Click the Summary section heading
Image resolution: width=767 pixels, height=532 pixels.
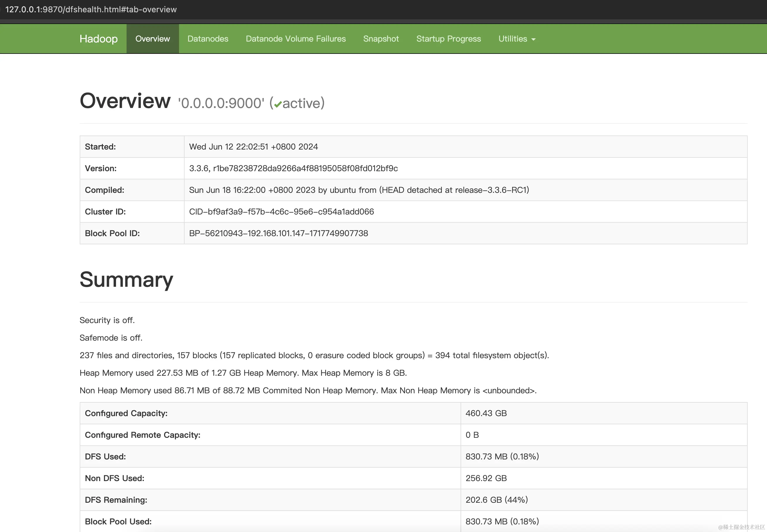126,280
